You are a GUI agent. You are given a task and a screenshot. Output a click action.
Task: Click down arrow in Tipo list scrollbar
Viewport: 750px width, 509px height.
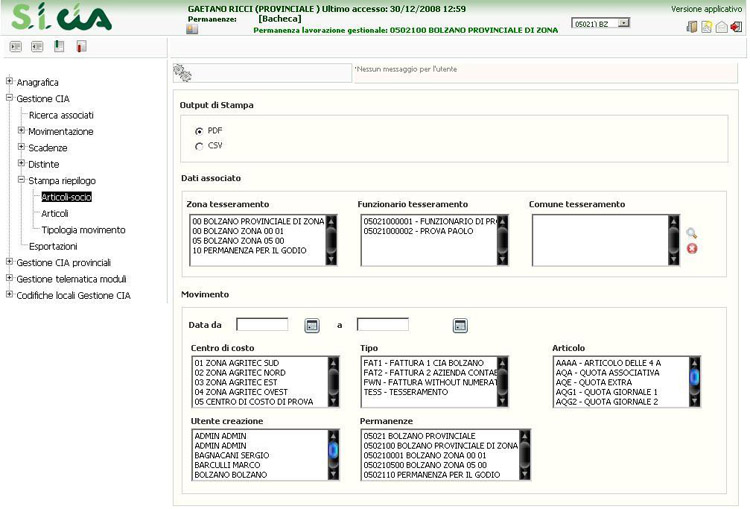tap(502, 401)
